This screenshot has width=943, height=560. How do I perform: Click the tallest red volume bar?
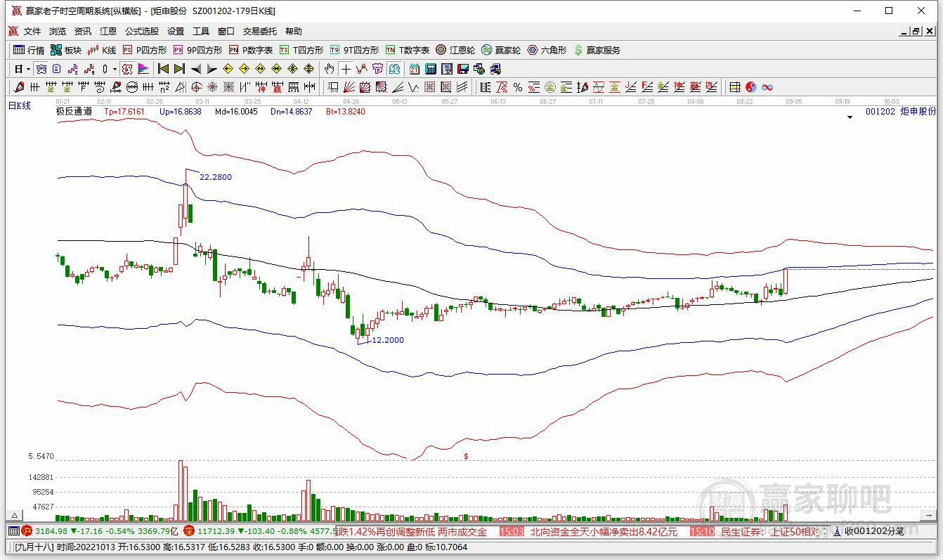pos(181,490)
